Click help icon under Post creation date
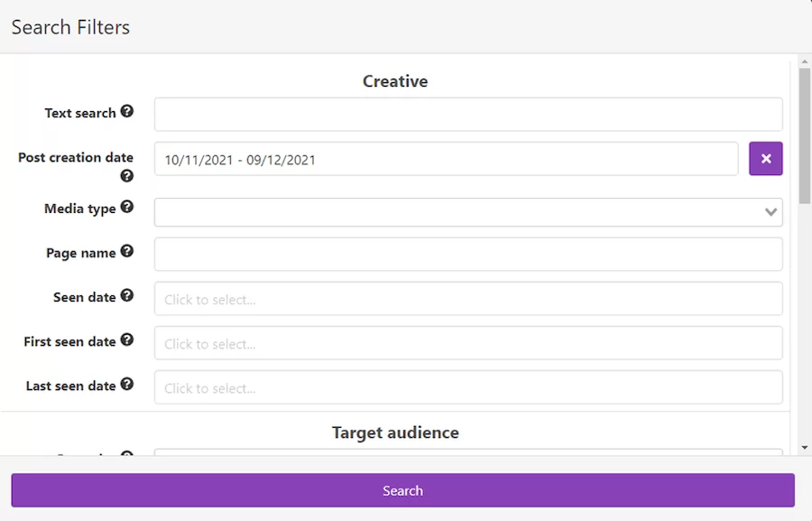The height and width of the screenshot is (521, 812). (127, 176)
